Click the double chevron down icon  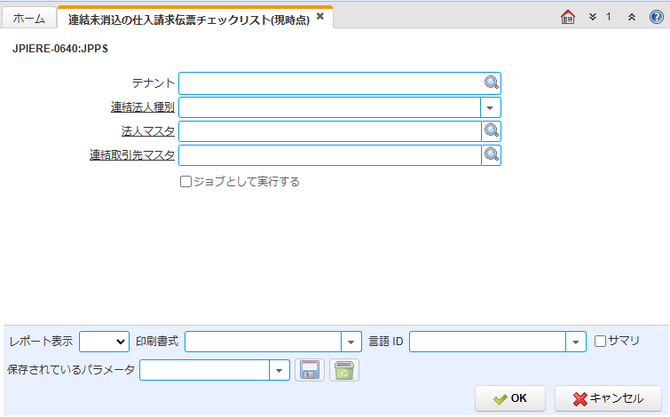[x=592, y=17]
